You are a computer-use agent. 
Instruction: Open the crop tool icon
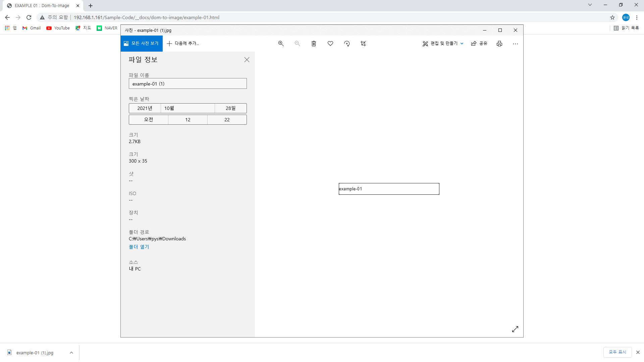[363, 44]
